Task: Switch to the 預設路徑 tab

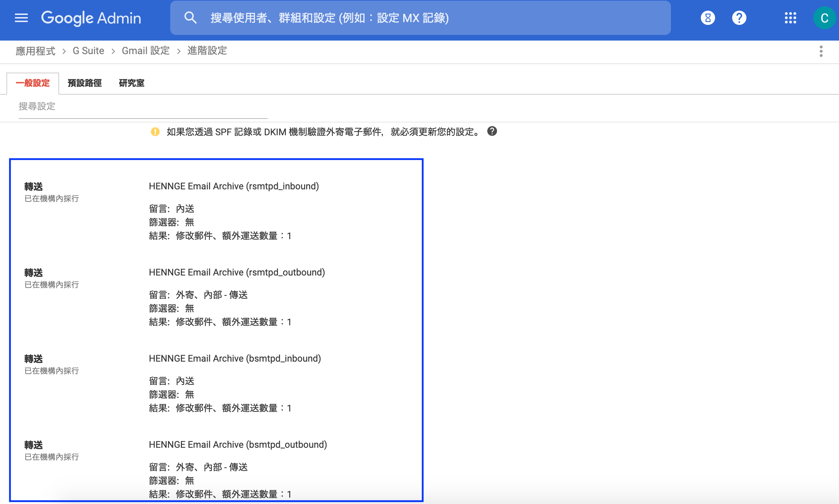Action: point(85,83)
